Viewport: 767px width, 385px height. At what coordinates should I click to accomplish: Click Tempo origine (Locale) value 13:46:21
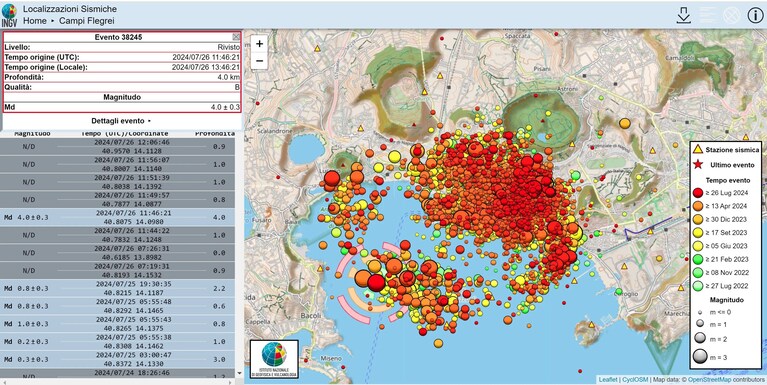click(x=206, y=67)
